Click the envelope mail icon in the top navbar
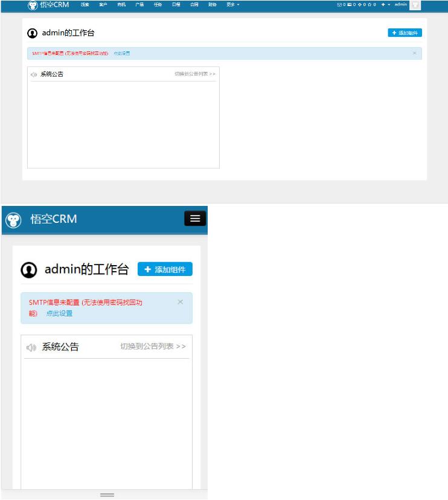Viewport: 448px width, 500px height. [x=339, y=5]
